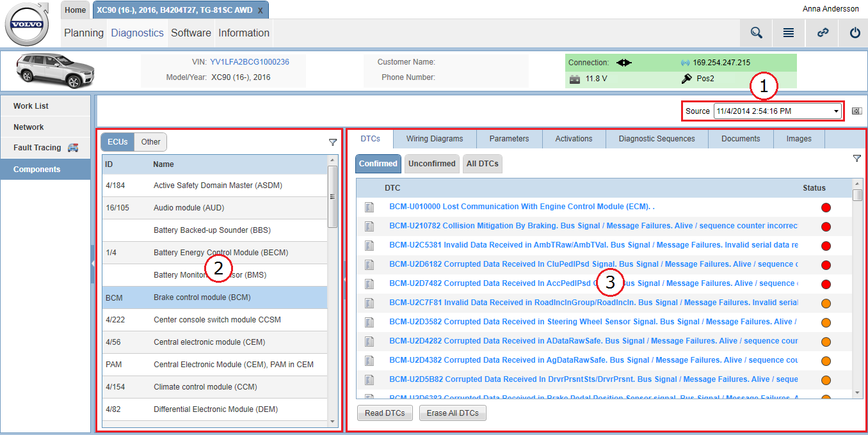Screen dimensions: 868x435
Task: Open document icon for BCM-U2C7F81 DTC
Action: tap(369, 303)
